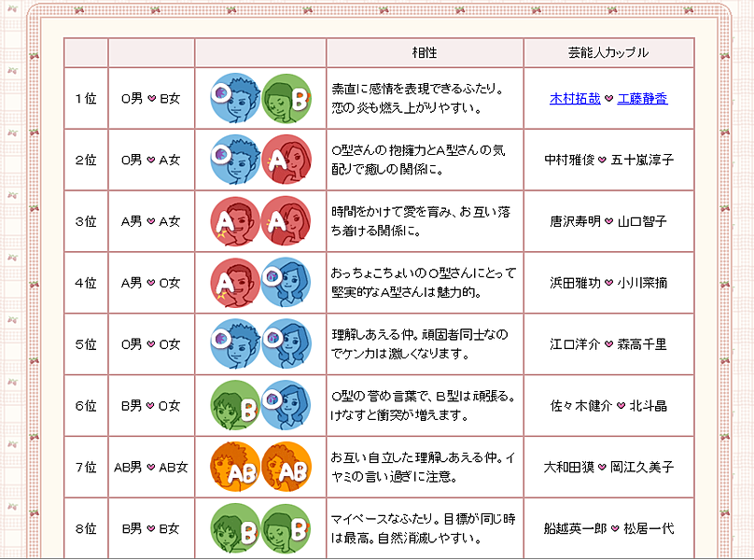Open the 工藤静香 link
The width and height of the screenshot is (754, 560).
(642, 98)
